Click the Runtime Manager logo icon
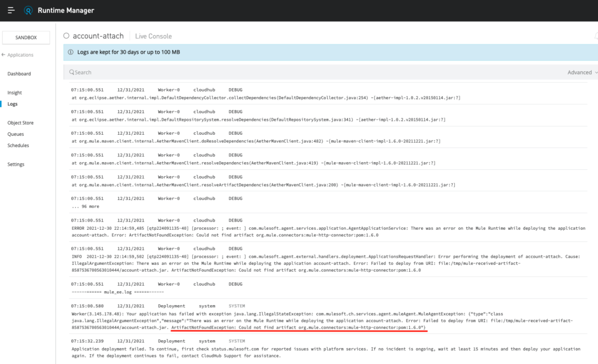 (x=29, y=10)
